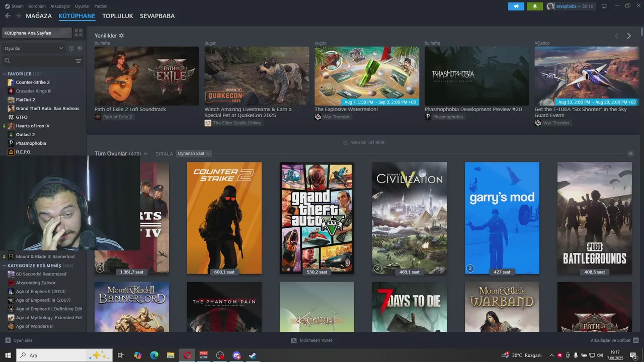Show previous Yenilikler items arrow
This screenshot has width=644, height=362.
pos(617,36)
